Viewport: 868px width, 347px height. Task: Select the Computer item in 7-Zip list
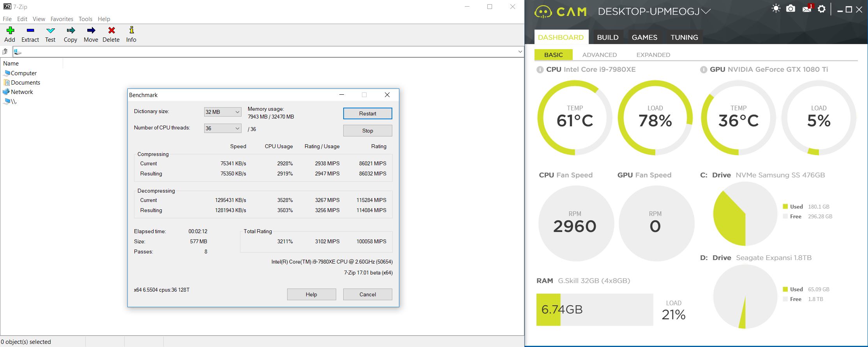[20, 73]
